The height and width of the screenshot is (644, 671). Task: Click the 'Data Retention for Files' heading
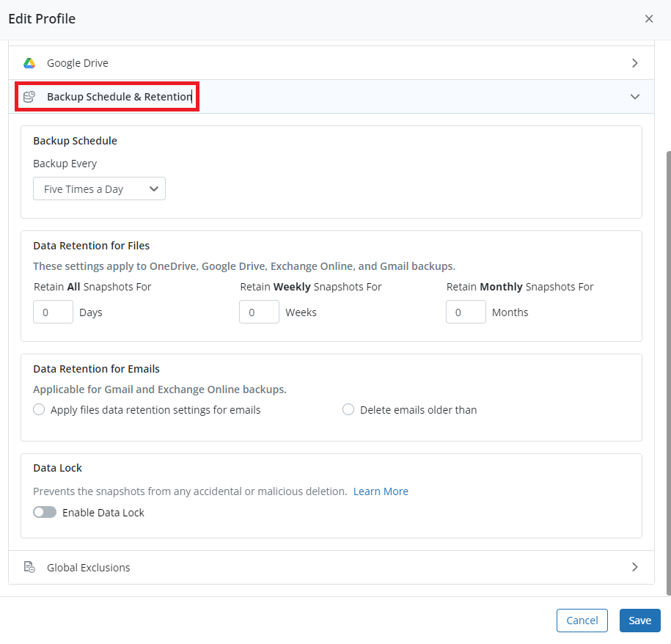point(92,246)
